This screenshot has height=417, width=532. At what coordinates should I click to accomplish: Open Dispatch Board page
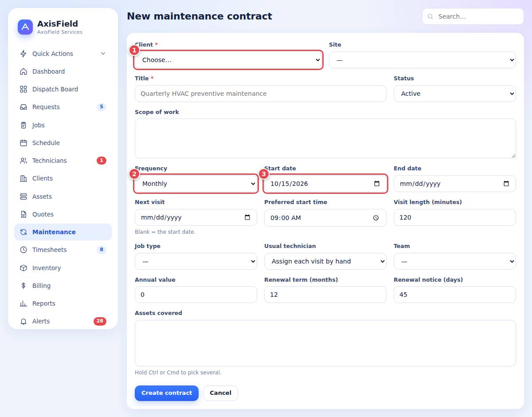63,89
